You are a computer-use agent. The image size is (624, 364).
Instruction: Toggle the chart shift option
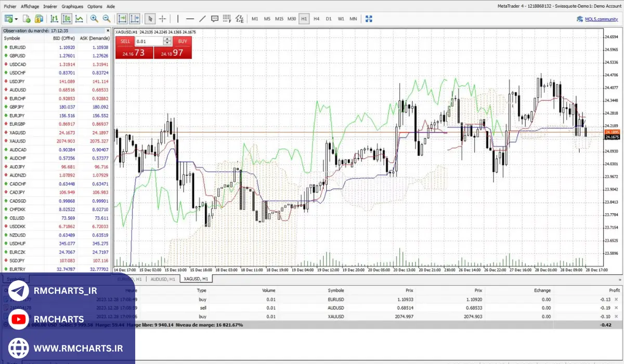click(135, 19)
